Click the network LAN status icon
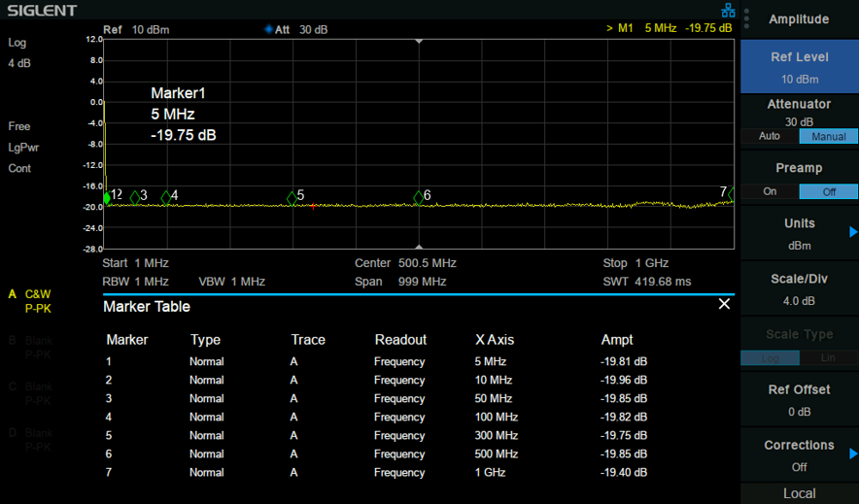The height and width of the screenshot is (504, 859). (x=728, y=11)
